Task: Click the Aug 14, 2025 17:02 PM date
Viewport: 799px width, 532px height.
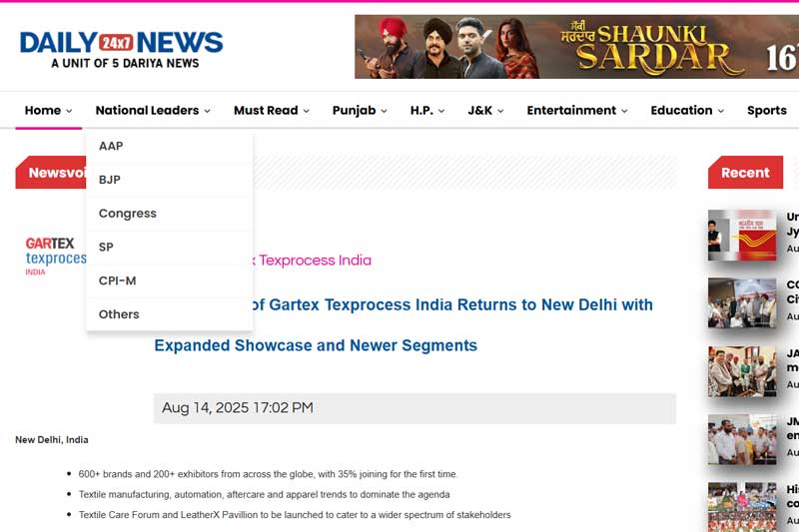Action: point(238,408)
